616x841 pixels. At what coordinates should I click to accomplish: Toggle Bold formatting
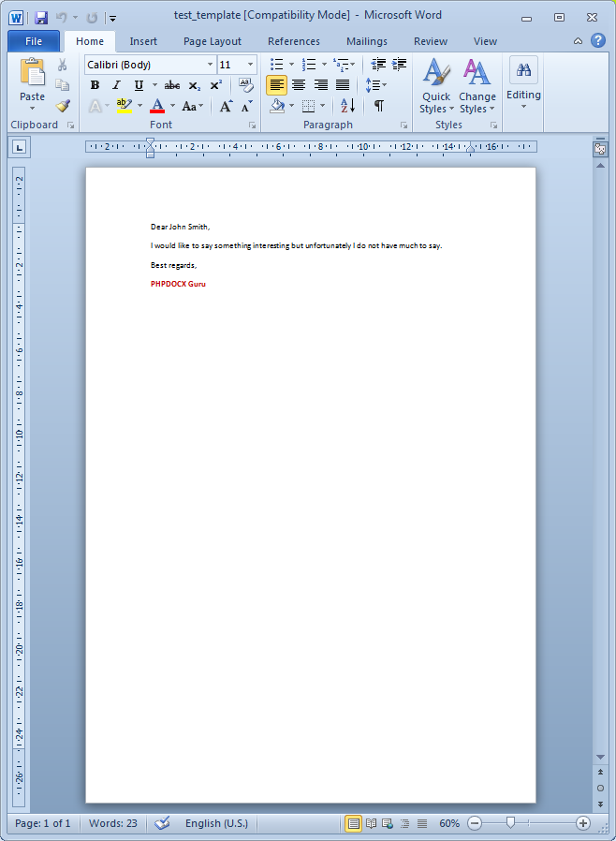[95, 85]
